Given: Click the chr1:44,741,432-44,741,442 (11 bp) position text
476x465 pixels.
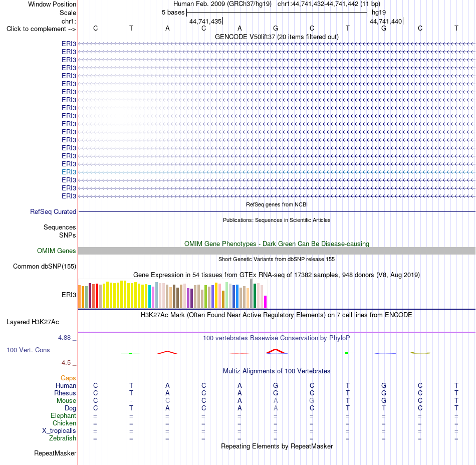Looking at the screenshot, I should tap(329, 4).
